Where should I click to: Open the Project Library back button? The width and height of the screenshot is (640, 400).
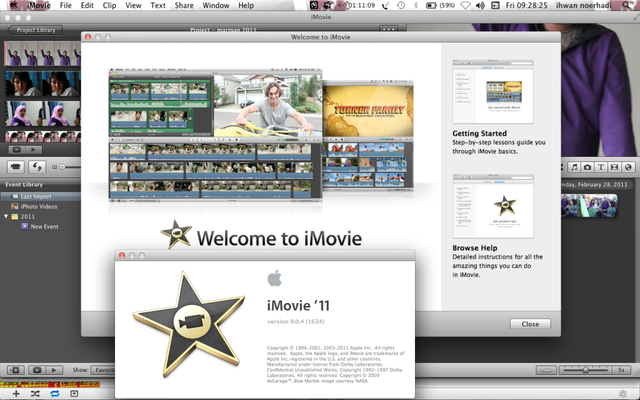(35, 30)
